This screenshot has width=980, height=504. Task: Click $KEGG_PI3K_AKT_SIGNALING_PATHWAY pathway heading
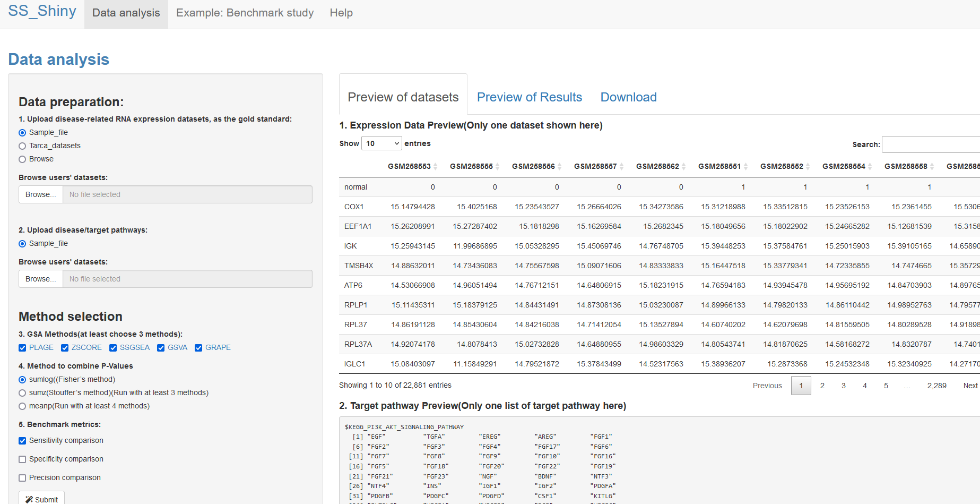[404, 427]
